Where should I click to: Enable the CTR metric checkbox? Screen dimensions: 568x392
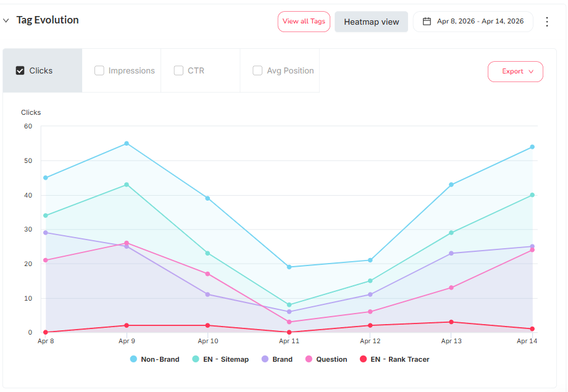178,71
